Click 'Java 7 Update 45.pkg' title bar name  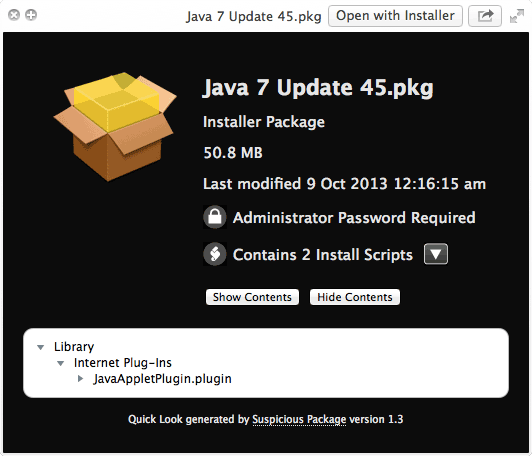253,17
